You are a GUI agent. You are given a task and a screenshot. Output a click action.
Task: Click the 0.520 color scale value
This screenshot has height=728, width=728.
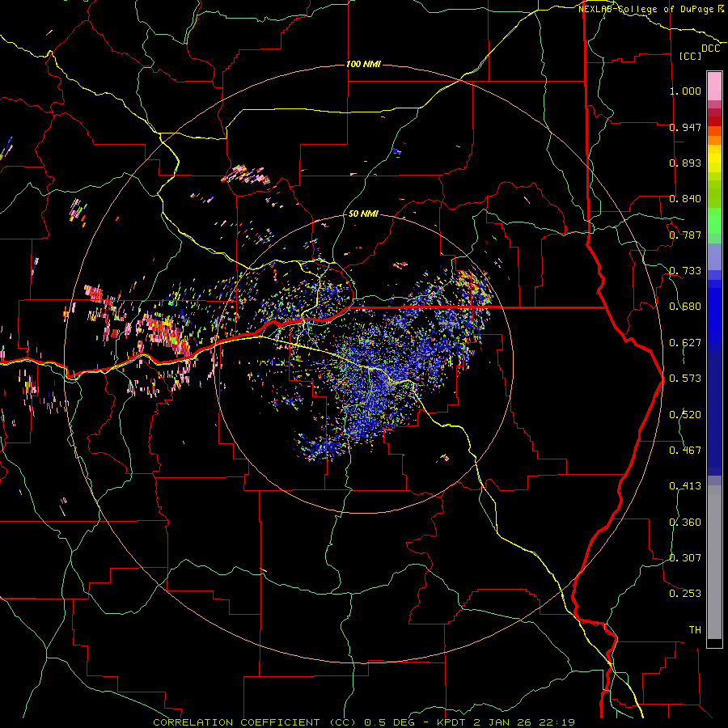tap(685, 415)
